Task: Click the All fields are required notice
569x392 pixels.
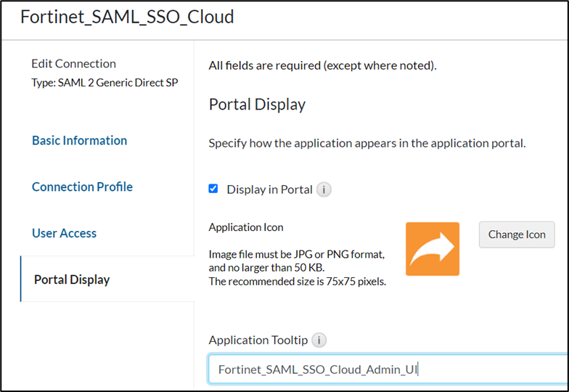Action: click(x=322, y=65)
